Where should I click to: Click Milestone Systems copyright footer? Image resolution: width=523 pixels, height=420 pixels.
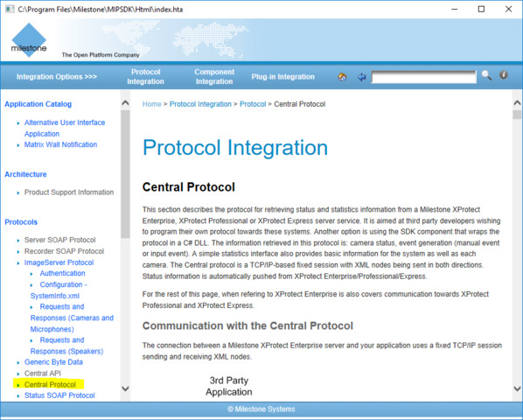pyautogui.click(x=261, y=409)
